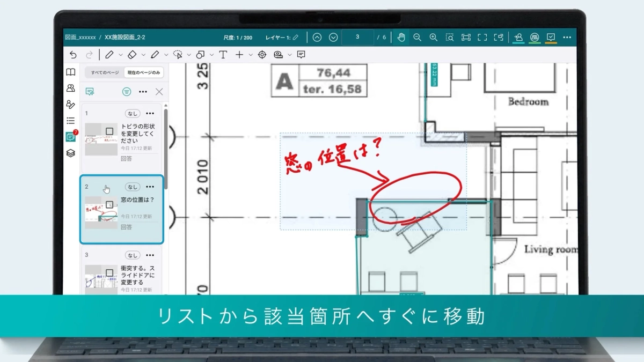644x362 pixels.
Task: Click the undo arrow icon
Action: (x=74, y=55)
